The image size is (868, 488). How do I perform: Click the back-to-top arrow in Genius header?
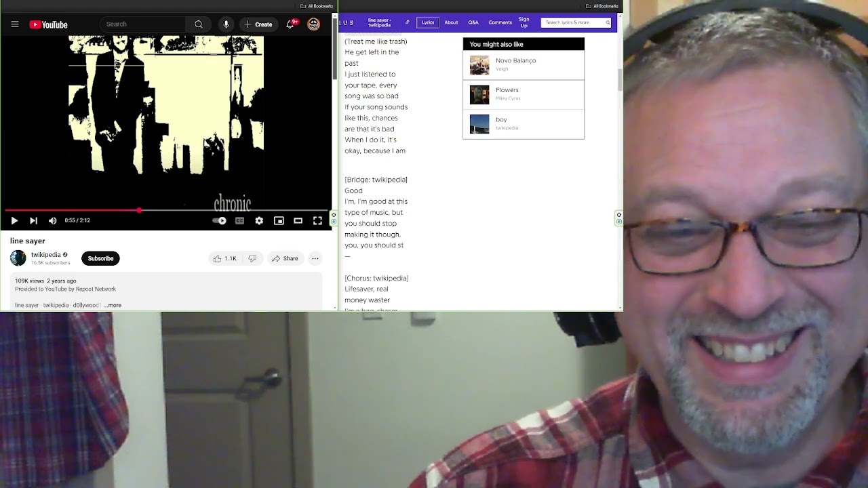point(408,22)
